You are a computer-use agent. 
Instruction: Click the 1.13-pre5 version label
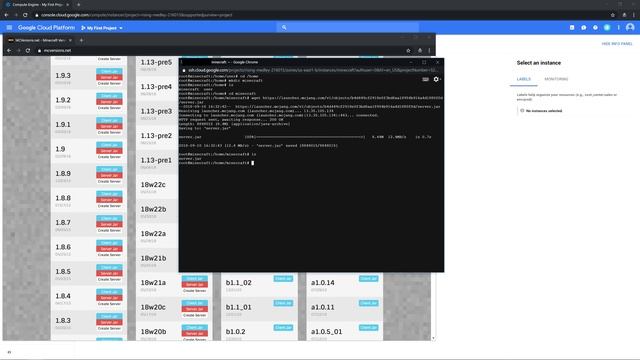click(x=156, y=62)
